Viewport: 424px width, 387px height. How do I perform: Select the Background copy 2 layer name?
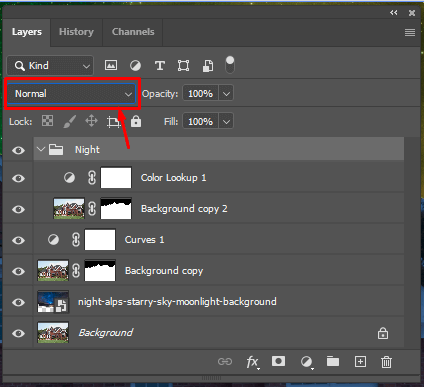(184, 209)
